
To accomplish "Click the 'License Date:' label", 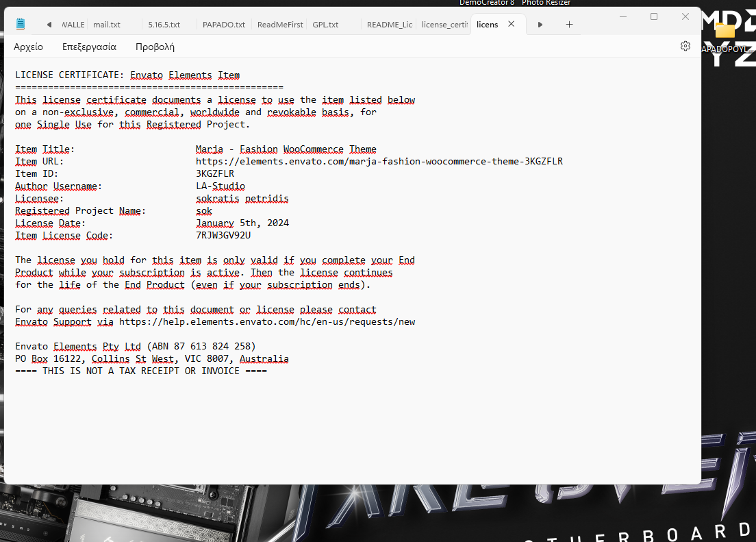I will 50,223.
